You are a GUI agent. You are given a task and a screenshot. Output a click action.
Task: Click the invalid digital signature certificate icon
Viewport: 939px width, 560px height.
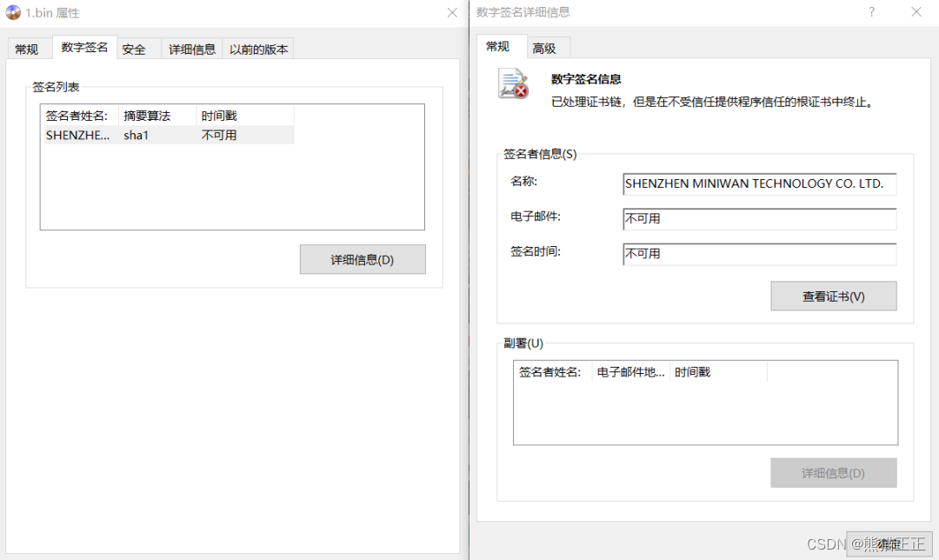[x=513, y=83]
